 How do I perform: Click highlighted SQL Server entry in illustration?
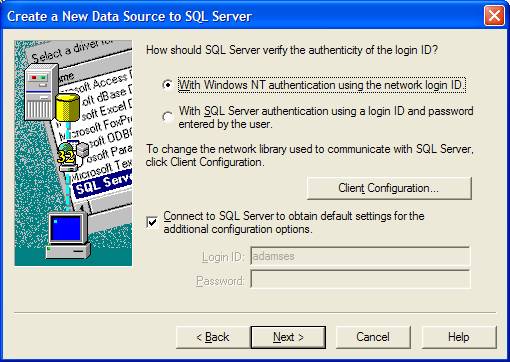(103, 184)
